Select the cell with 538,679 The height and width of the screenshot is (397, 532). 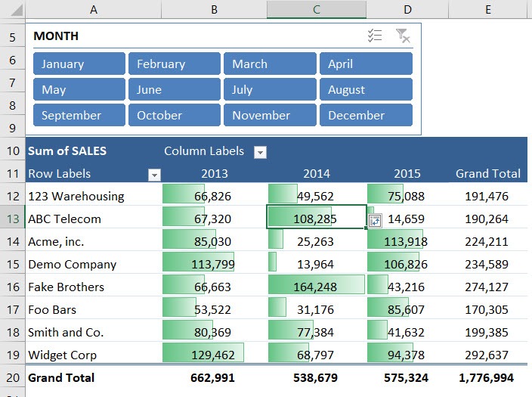click(x=317, y=377)
